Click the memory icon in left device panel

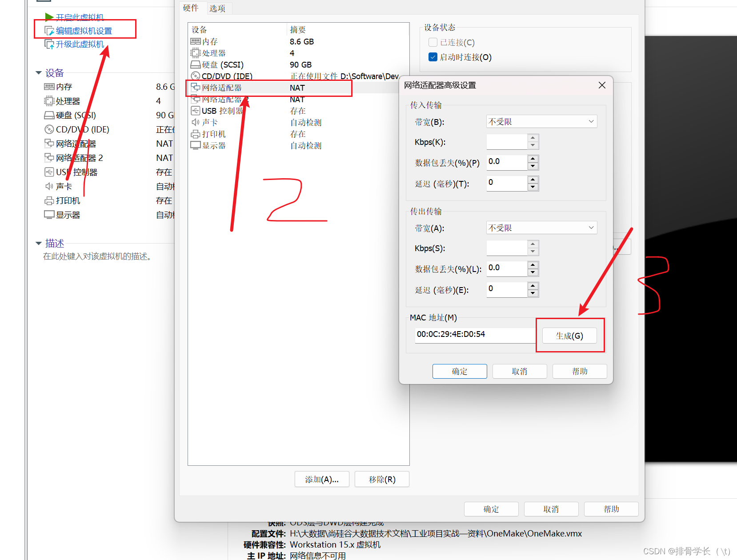coord(49,87)
